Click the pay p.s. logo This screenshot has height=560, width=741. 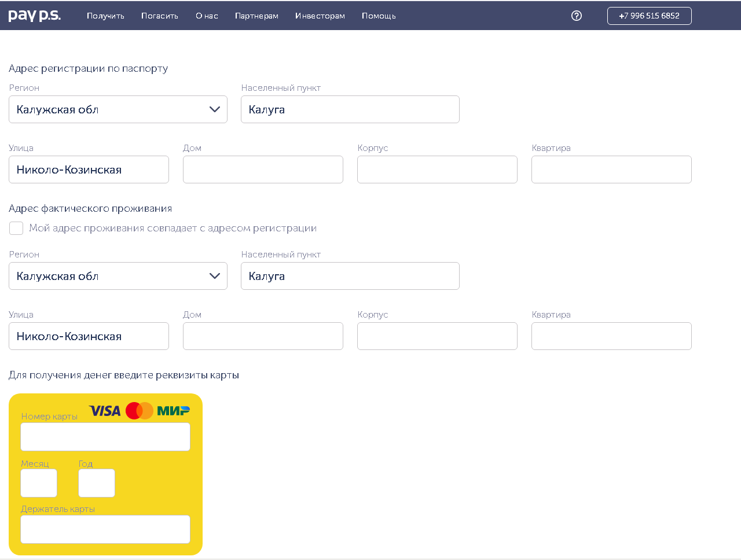[x=35, y=16]
